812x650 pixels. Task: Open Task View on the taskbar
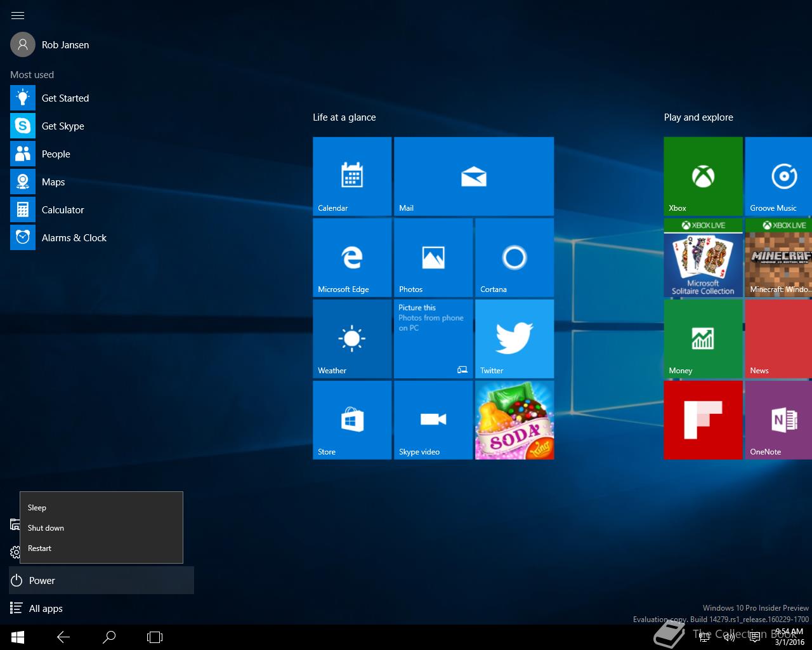155,637
